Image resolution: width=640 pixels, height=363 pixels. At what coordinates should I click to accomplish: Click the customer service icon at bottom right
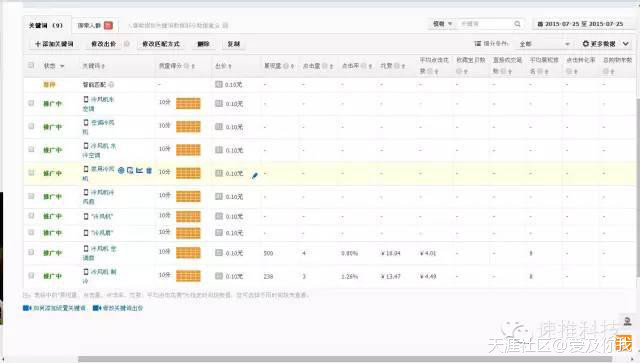628,321
